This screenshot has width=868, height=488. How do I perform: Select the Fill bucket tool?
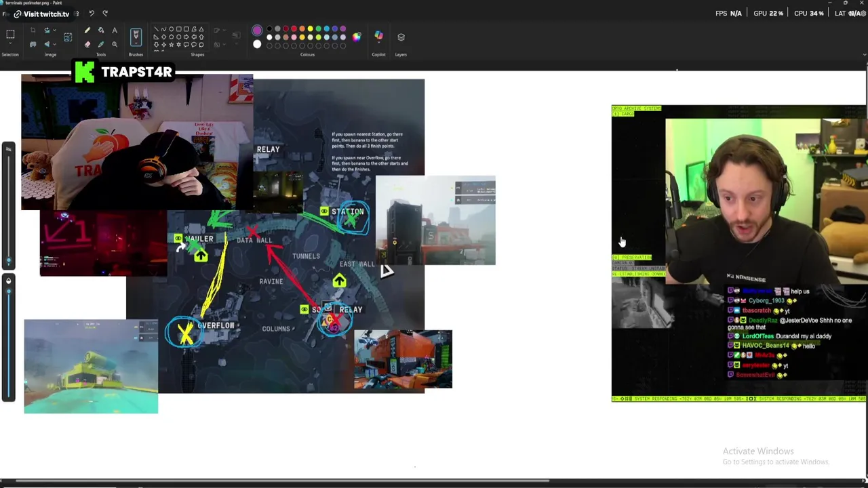tap(101, 30)
